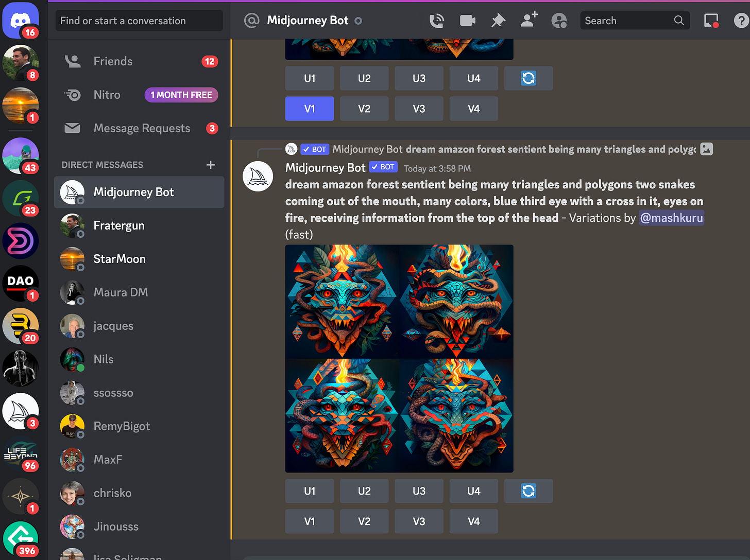Open chrisko conversation

pos(139,493)
